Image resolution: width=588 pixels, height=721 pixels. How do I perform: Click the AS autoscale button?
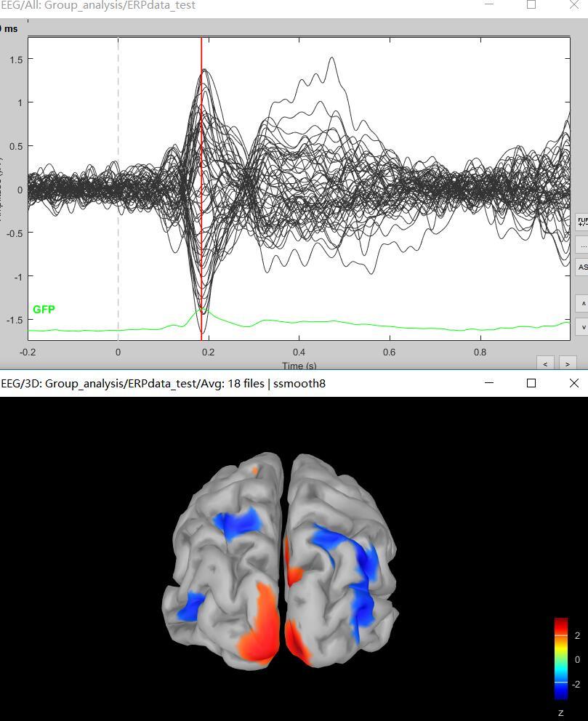(582, 267)
